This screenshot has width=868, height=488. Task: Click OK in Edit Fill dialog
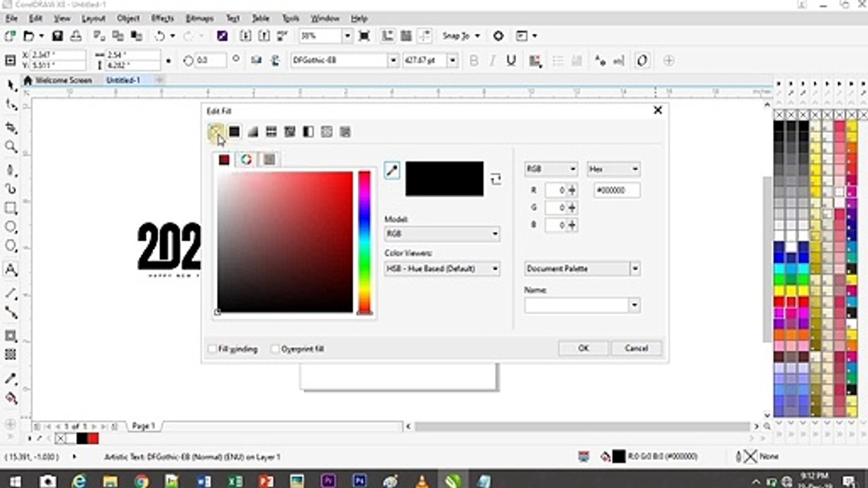(583, 348)
